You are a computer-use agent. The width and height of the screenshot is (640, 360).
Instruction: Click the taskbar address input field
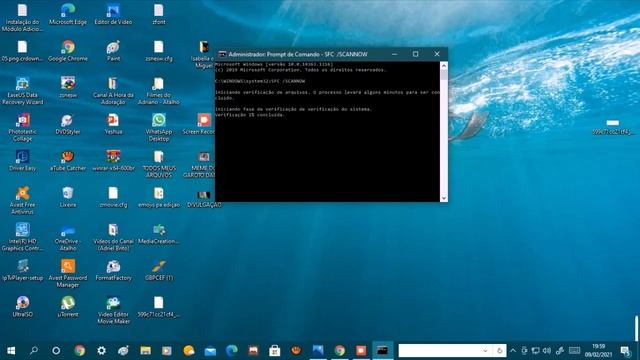(440, 351)
